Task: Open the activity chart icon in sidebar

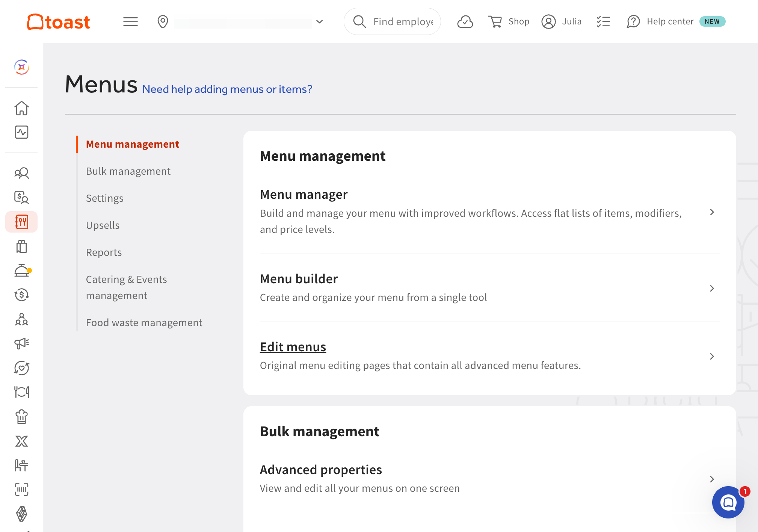Action: click(x=22, y=132)
